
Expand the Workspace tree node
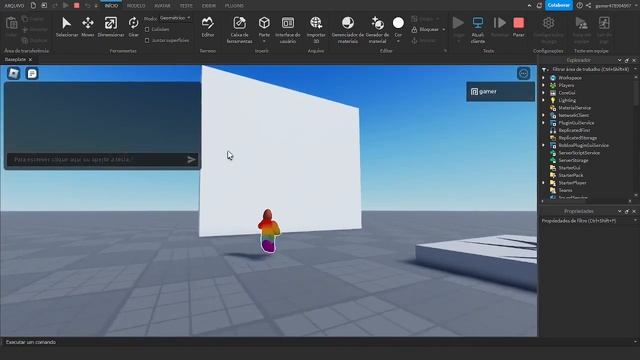[x=543, y=78]
